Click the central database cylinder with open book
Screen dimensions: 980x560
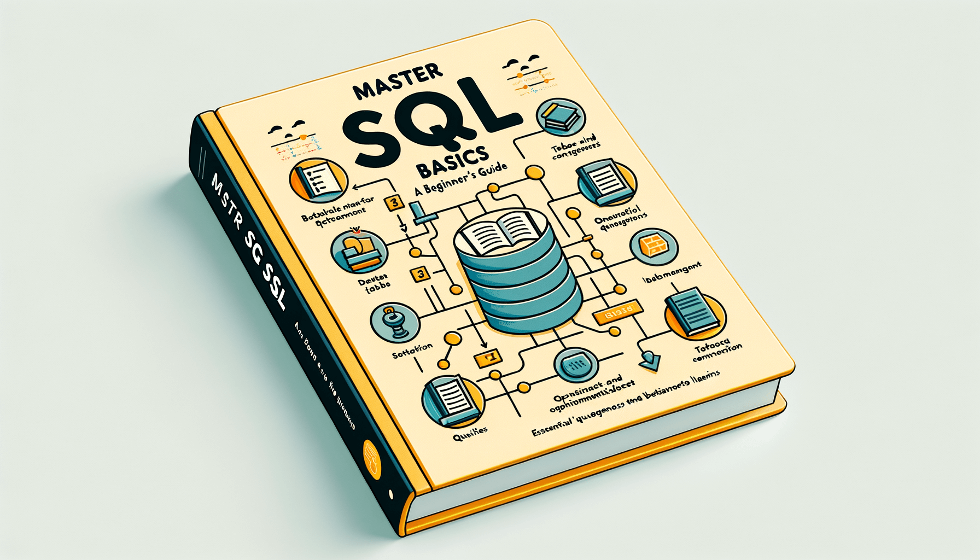[518, 270]
